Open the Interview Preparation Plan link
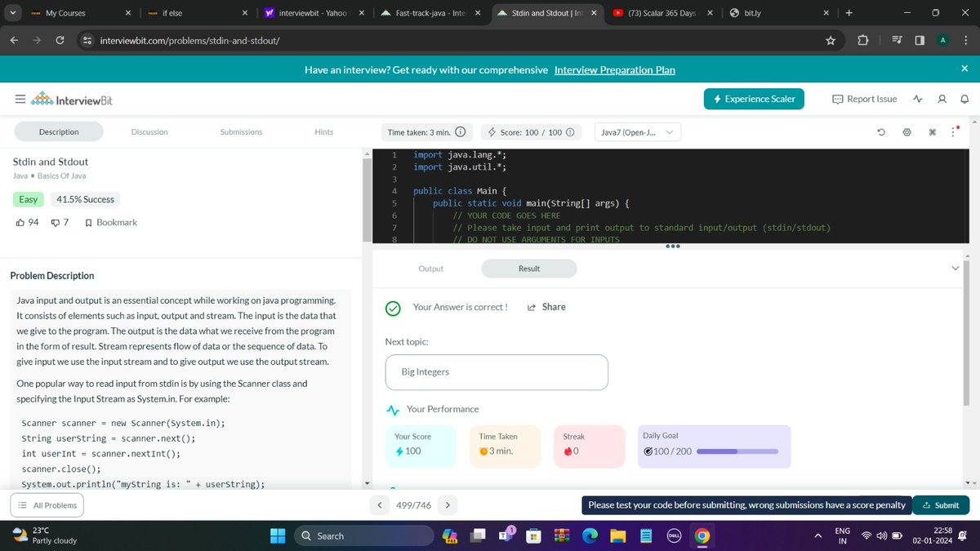This screenshot has height=551, width=980. [614, 69]
